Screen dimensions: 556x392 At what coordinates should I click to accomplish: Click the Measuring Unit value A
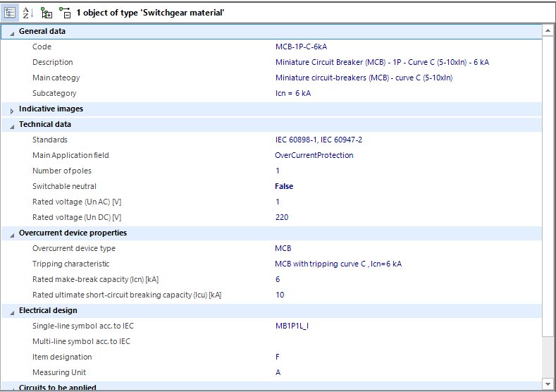[278, 372]
